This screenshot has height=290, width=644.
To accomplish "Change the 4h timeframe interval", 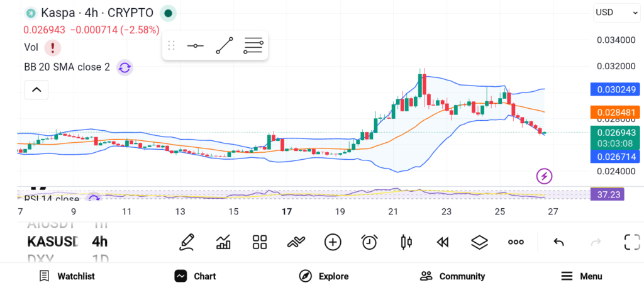I will 99,242.
